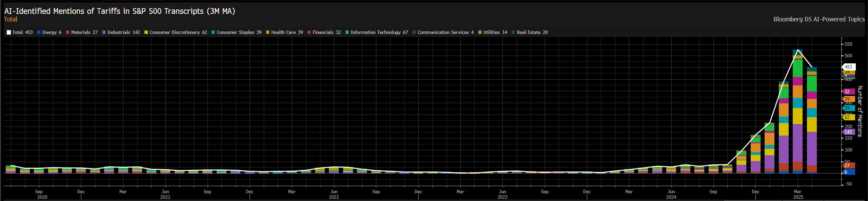Click the 'Energy 6' legend label
The image size is (868, 201).
click(x=52, y=33)
